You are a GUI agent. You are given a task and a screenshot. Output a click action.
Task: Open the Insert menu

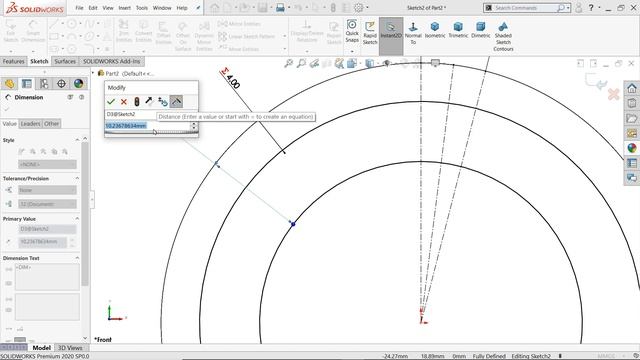click(x=124, y=8)
